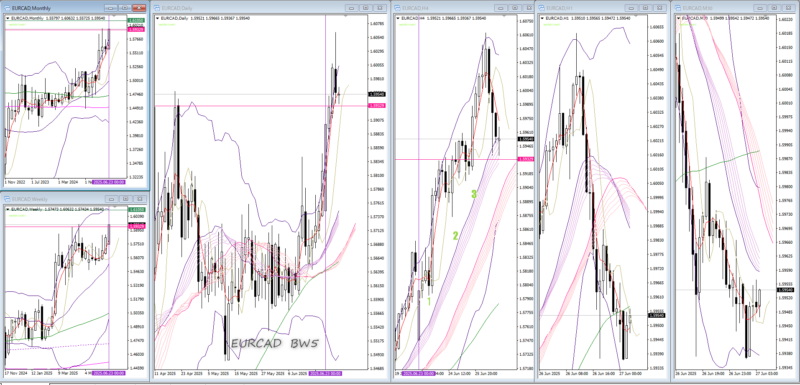
Task: Expand the triangle beside EURCAD,Weekly chart label
Action: (x=8, y=209)
